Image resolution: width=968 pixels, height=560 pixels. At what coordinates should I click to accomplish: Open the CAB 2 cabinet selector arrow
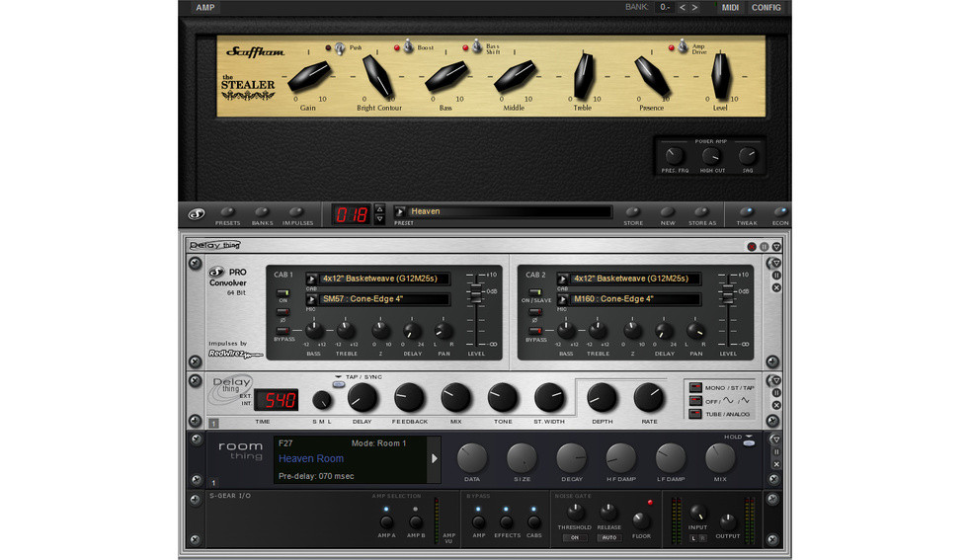pyautogui.click(x=563, y=280)
